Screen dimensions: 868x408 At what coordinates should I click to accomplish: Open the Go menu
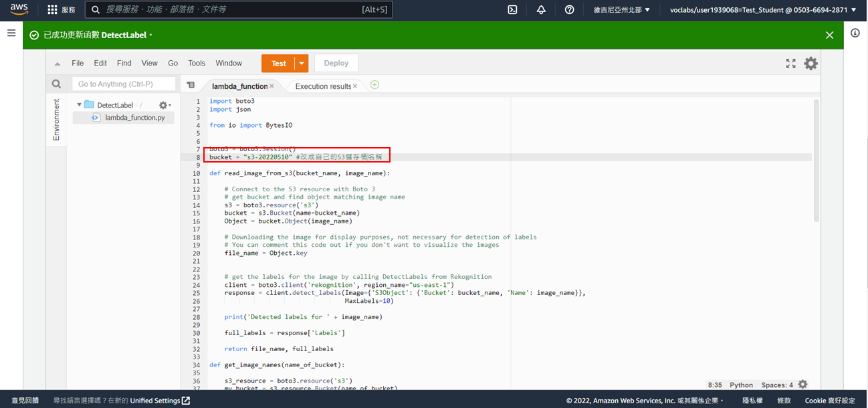(x=173, y=64)
